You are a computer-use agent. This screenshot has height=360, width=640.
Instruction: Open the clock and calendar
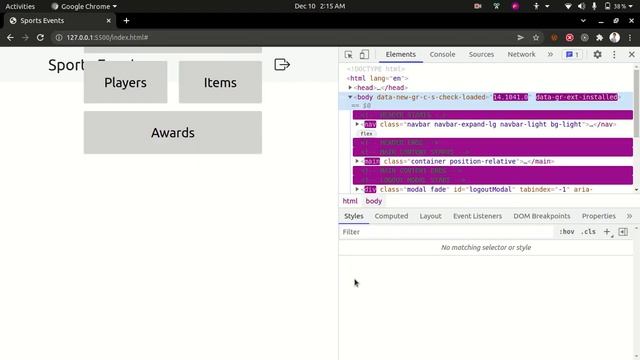tap(320, 6)
